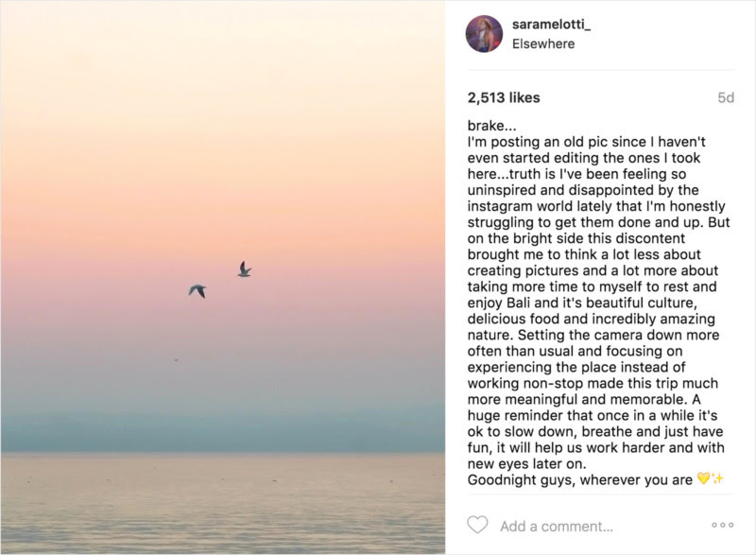The width and height of the screenshot is (756, 555).
Task: Open the 5d timestamp permalink
Action: pyautogui.click(x=726, y=98)
